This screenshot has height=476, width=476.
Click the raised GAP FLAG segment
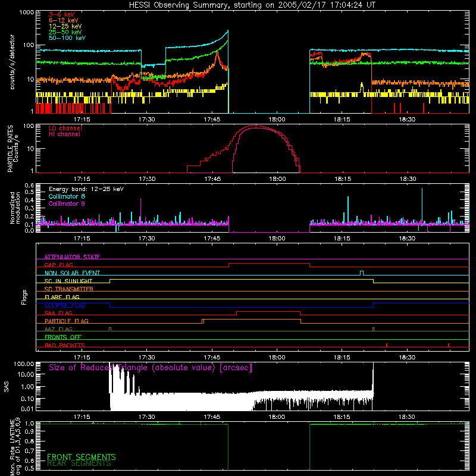pyautogui.click(x=269, y=264)
